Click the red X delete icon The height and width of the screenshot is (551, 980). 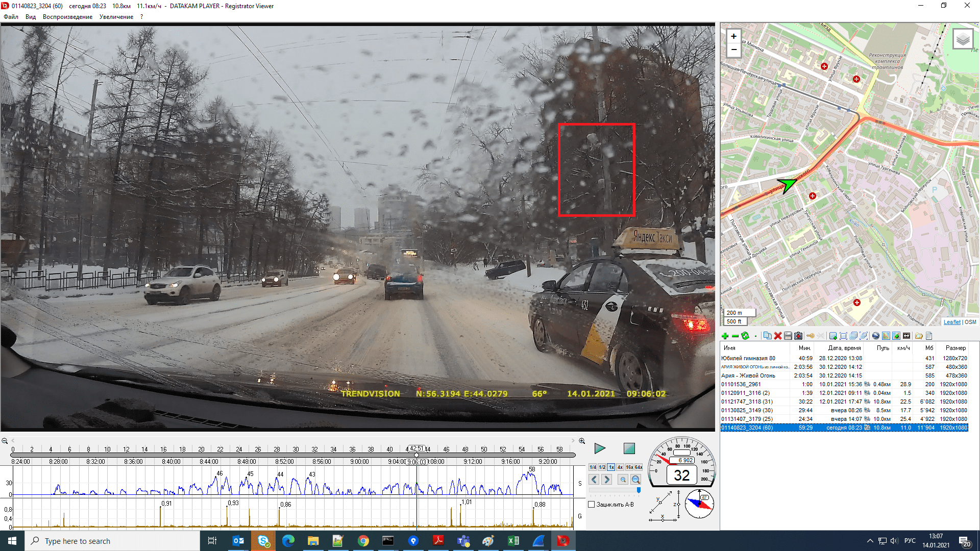click(778, 336)
